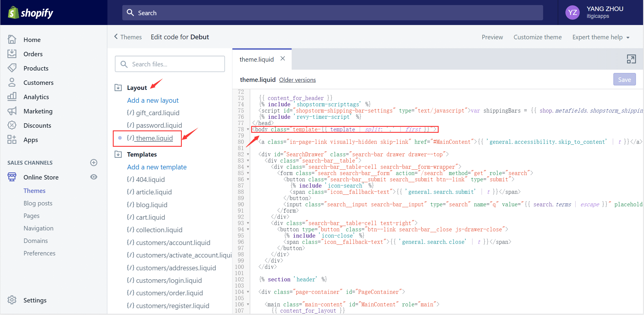Fold code at line 78 arrow
Image resolution: width=644 pixels, height=315 pixels.
248,129
